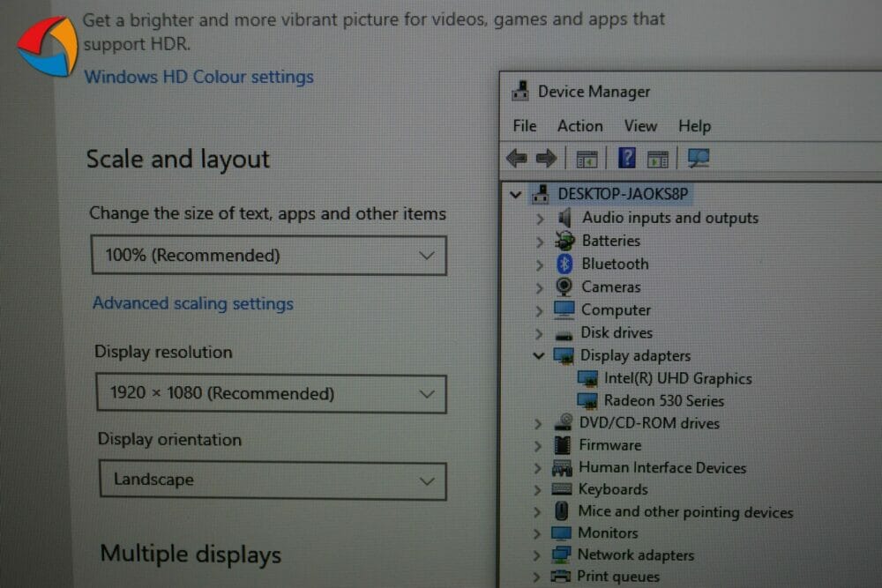Screen dimensions: 882x588
Task: Click the Forward arrow in Device Manager toolbar
Action: 546,159
